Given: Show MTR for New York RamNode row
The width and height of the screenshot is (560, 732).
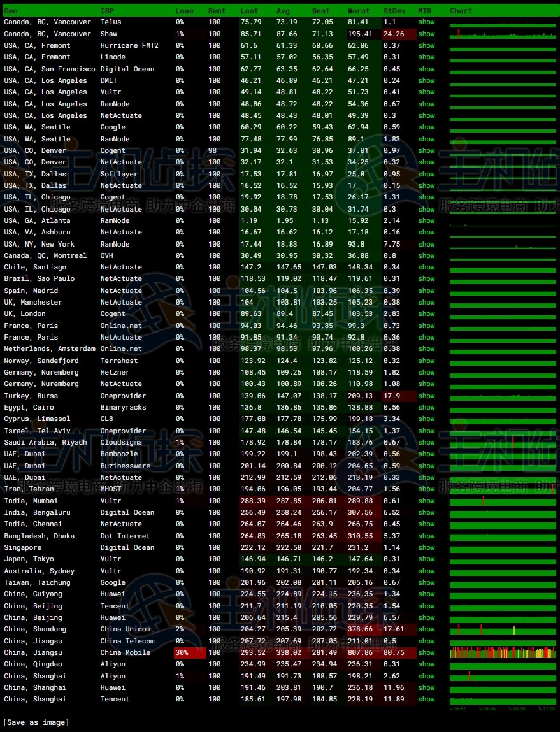Looking at the screenshot, I should pos(426,244).
